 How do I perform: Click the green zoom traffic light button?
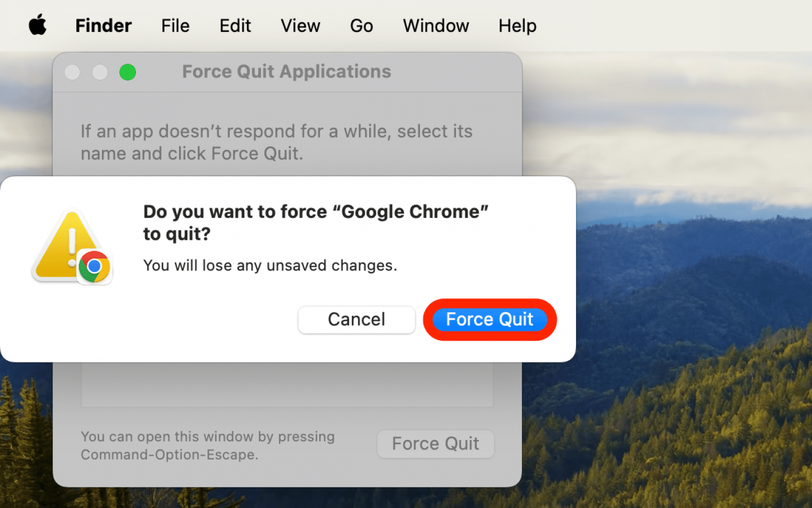point(128,72)
